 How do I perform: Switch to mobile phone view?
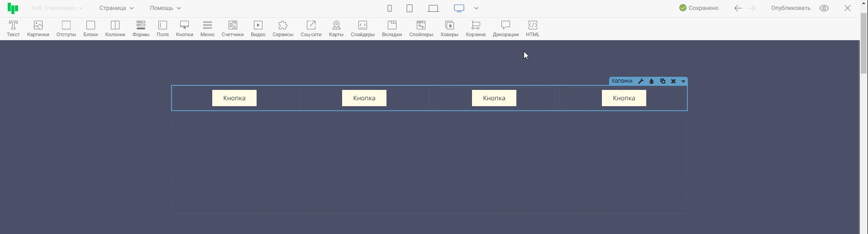click(x=390, y=8)
